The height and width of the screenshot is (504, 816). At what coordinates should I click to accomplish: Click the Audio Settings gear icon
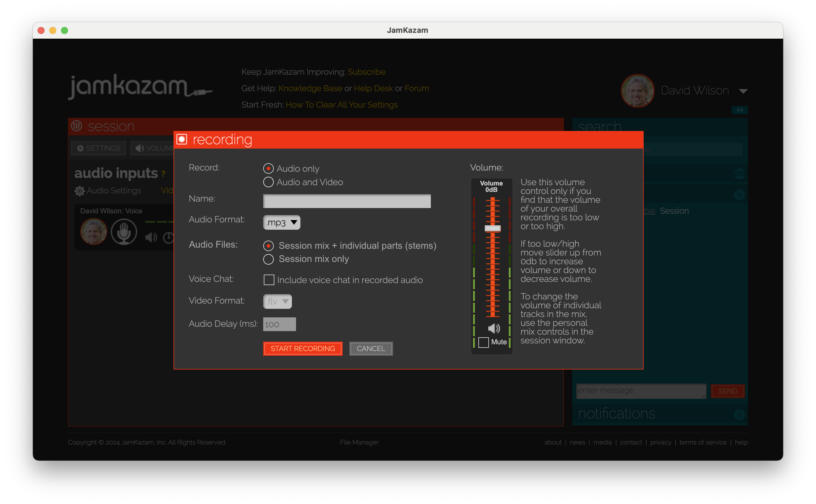pos(79,191)
